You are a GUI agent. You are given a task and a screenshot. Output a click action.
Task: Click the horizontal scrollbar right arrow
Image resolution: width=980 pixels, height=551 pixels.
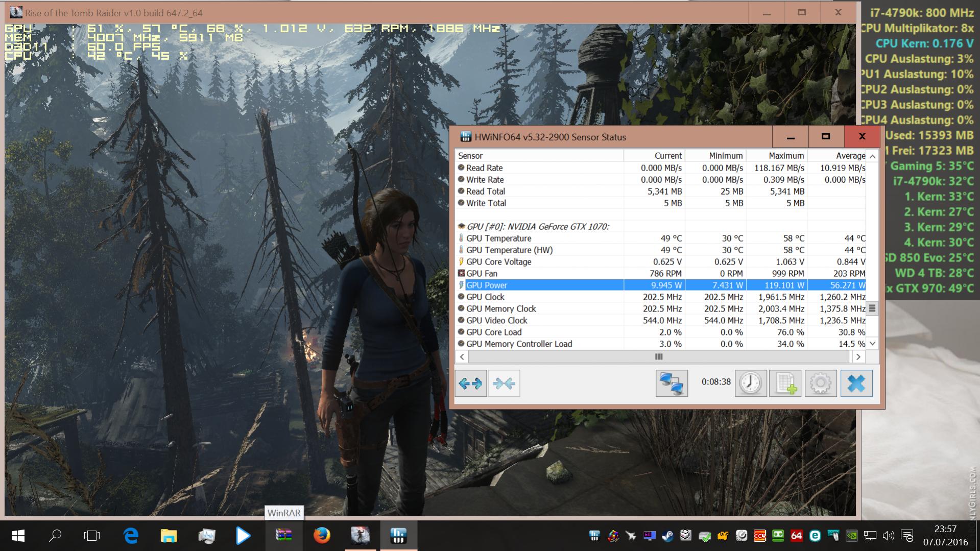click(x=858, y=356)
